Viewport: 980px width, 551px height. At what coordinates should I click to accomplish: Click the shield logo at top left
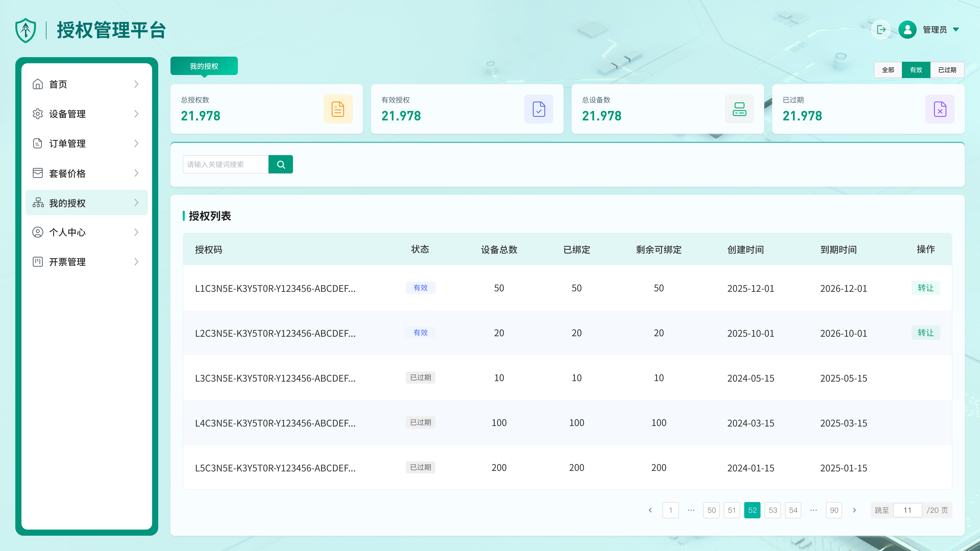click(26, 30)
